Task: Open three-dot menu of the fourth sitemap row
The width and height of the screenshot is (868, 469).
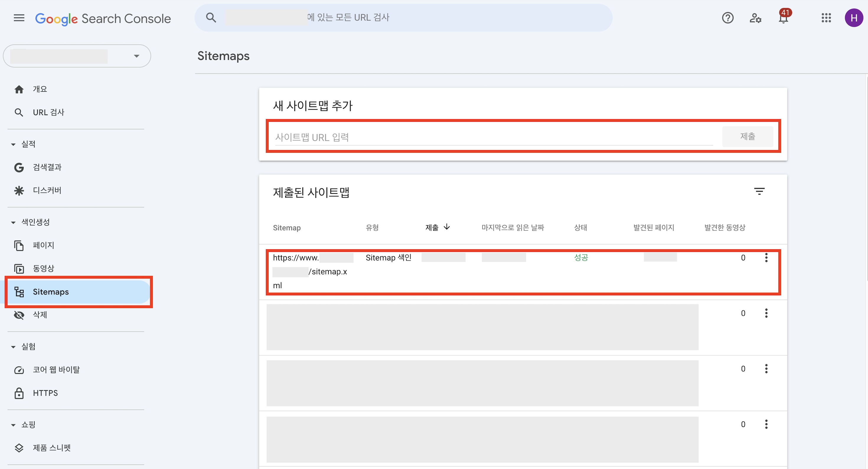Action: click(766, 424)
